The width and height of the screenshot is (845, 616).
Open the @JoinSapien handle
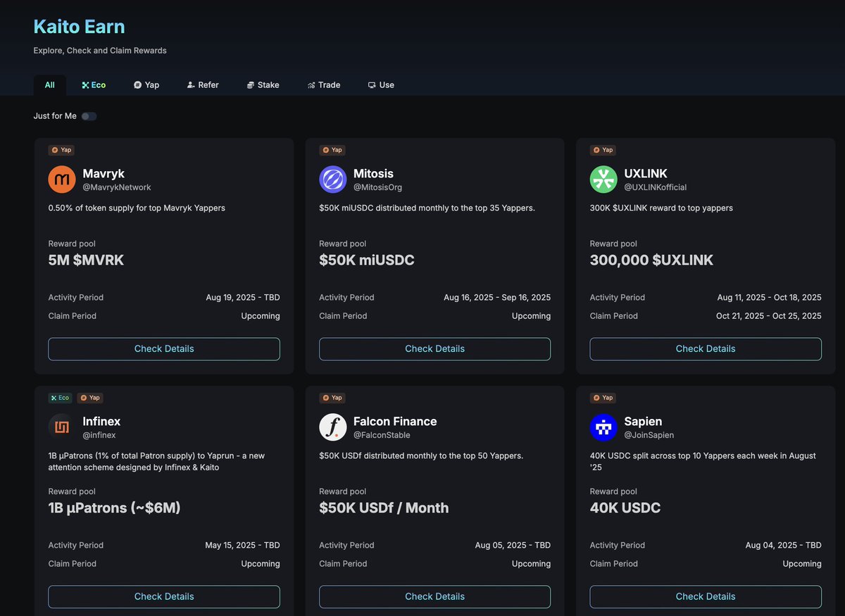pos(649,435)
